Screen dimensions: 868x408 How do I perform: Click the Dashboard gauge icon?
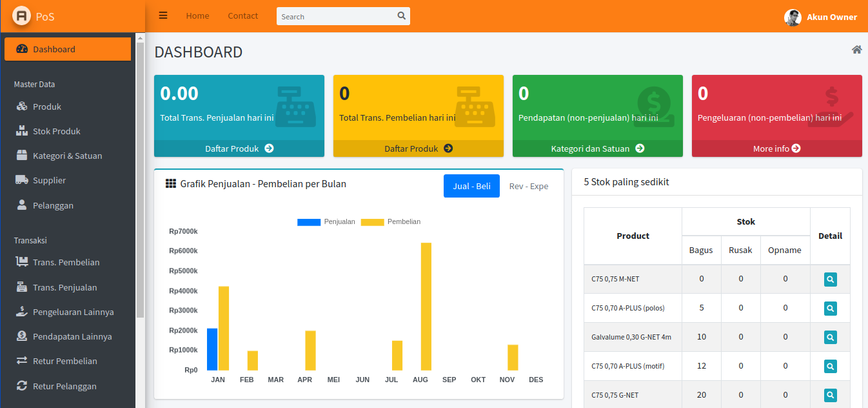22,49
